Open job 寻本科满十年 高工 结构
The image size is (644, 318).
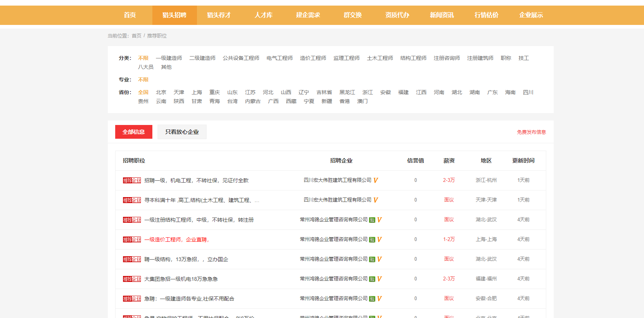(x=202, y=200)
